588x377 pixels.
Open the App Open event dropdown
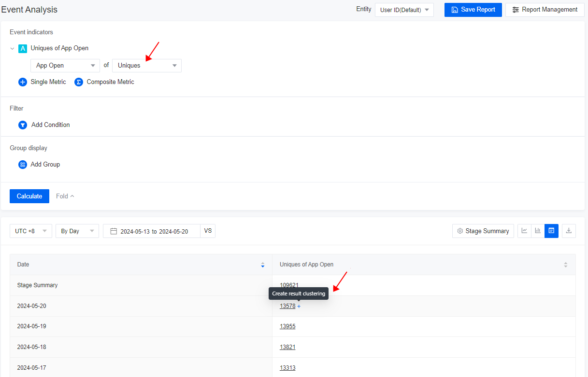pyautogui.click(x=65, y=65)
